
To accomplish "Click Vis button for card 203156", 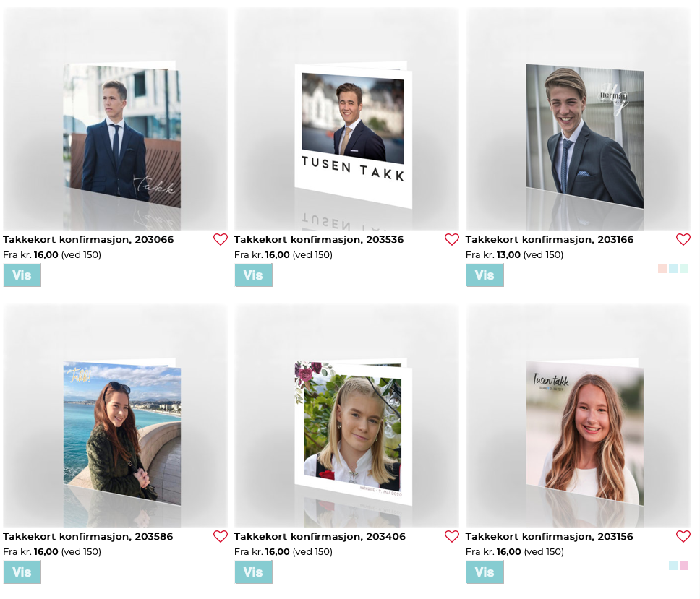I will click(x=485, y=572).
